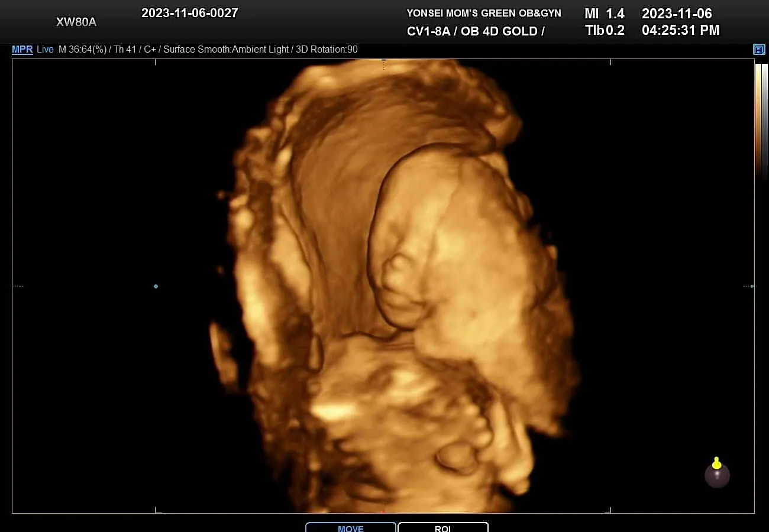
Task: Click the 'Live' status text
Action: point(46,50)
